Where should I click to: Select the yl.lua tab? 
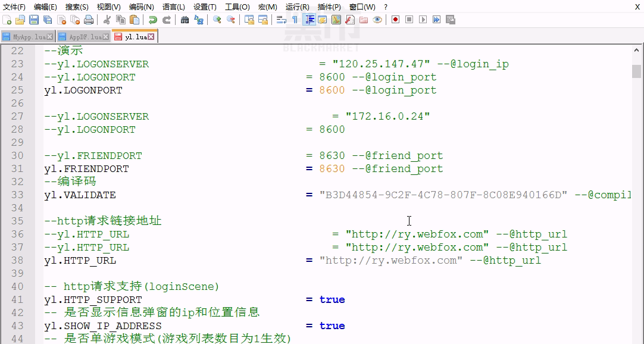tap(136, 37)
